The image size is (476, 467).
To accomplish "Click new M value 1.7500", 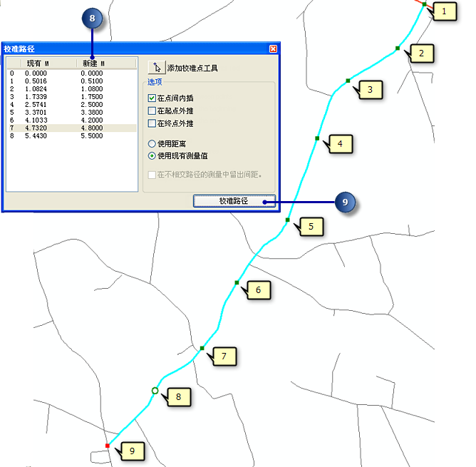I will tap(92, 97).
